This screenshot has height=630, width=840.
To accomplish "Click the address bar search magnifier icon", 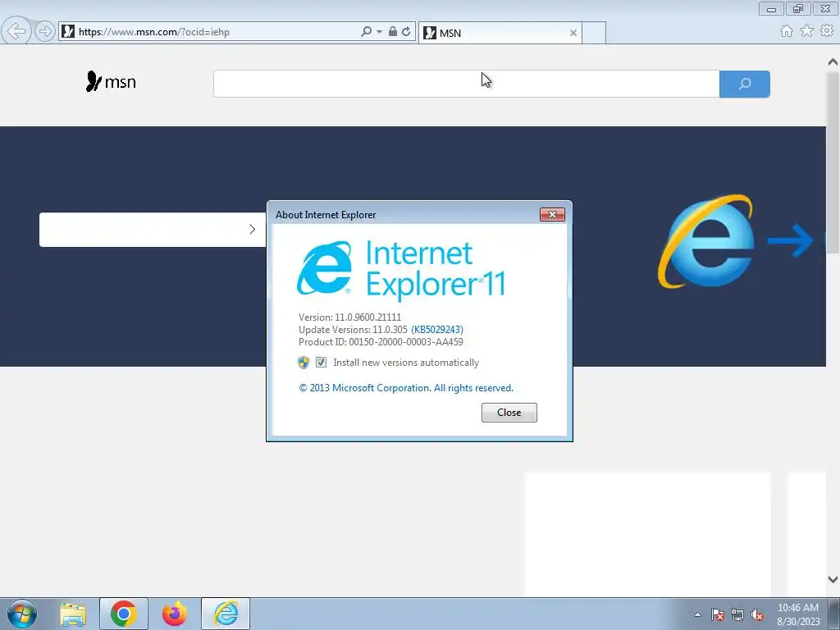I will (x=367, y=32).
